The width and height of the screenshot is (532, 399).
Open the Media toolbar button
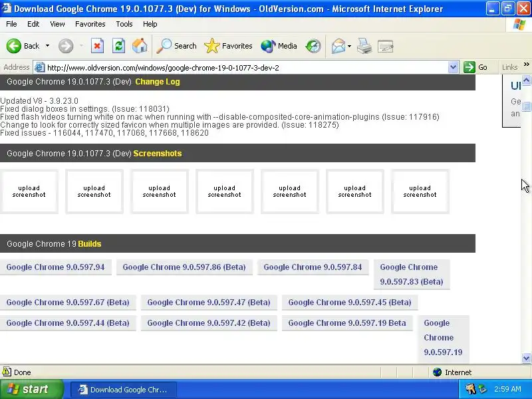(x=279, y=46)
